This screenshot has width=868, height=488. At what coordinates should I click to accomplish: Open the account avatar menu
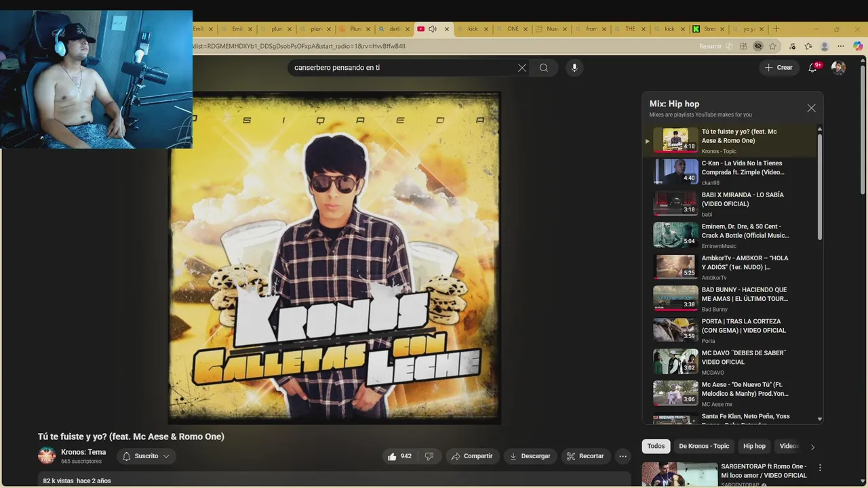(838, 67)
